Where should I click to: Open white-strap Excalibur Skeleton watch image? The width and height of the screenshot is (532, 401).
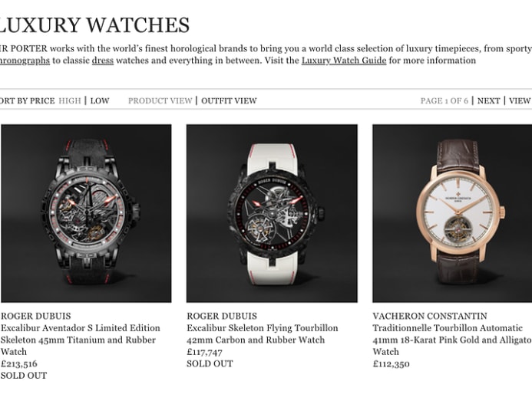272,213
